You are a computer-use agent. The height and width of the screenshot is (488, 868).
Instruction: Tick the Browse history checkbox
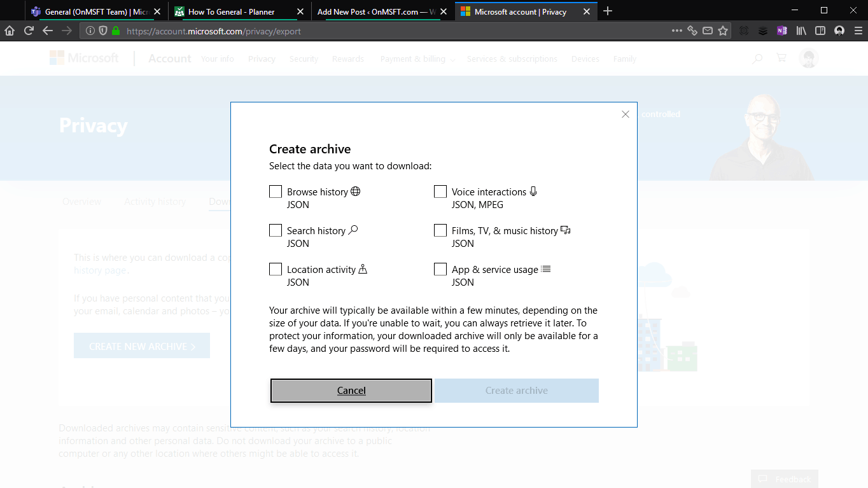(276, 192)
